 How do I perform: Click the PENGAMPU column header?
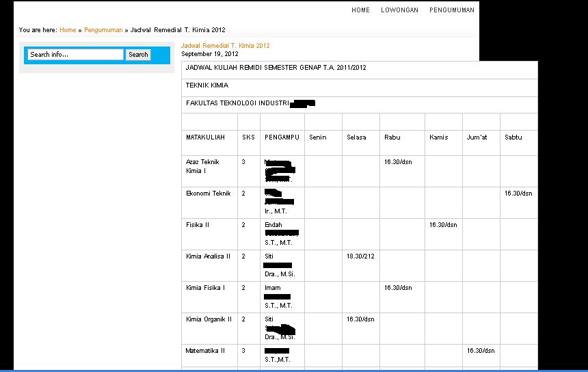tap(282, 137)
